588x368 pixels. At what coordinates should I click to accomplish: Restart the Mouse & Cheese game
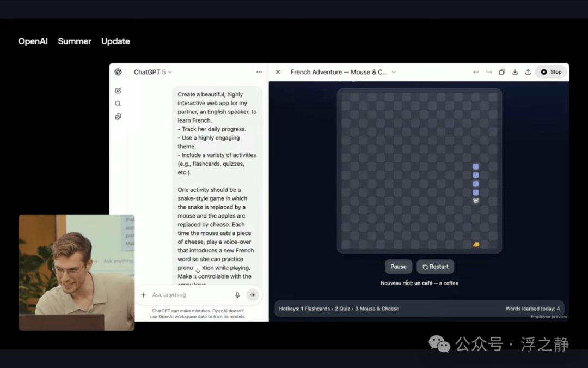(436, 267)
